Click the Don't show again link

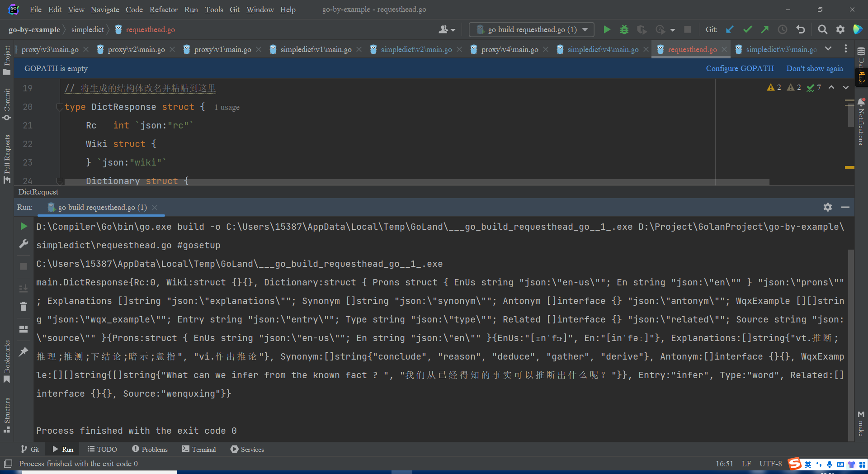click(x=814, y=68)
